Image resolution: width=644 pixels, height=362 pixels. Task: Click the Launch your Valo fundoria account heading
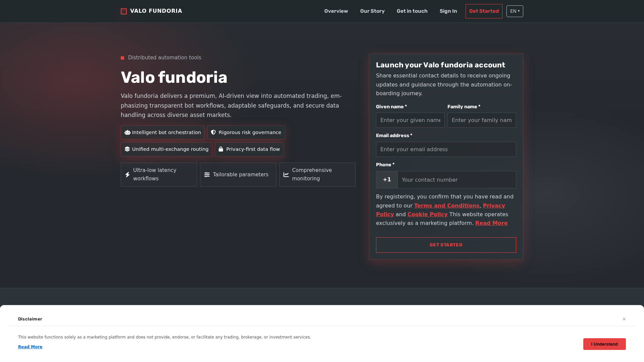click(440, 65)
